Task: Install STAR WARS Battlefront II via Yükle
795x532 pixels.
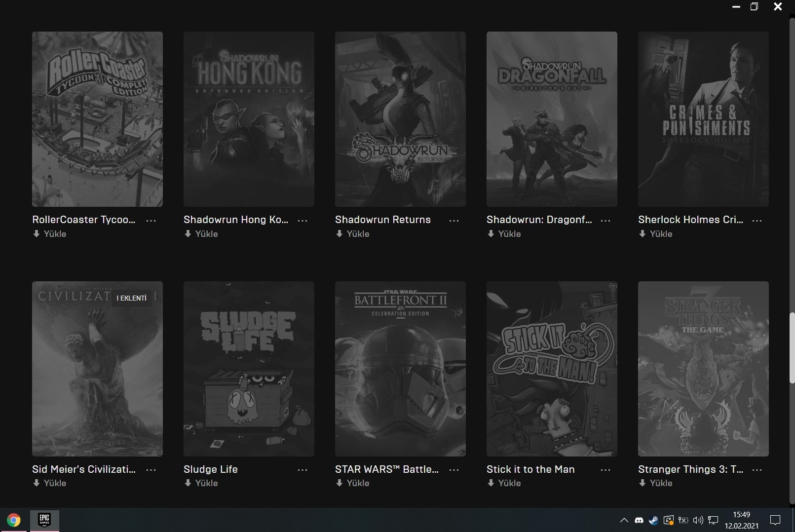Action: [x=352, y=483]
